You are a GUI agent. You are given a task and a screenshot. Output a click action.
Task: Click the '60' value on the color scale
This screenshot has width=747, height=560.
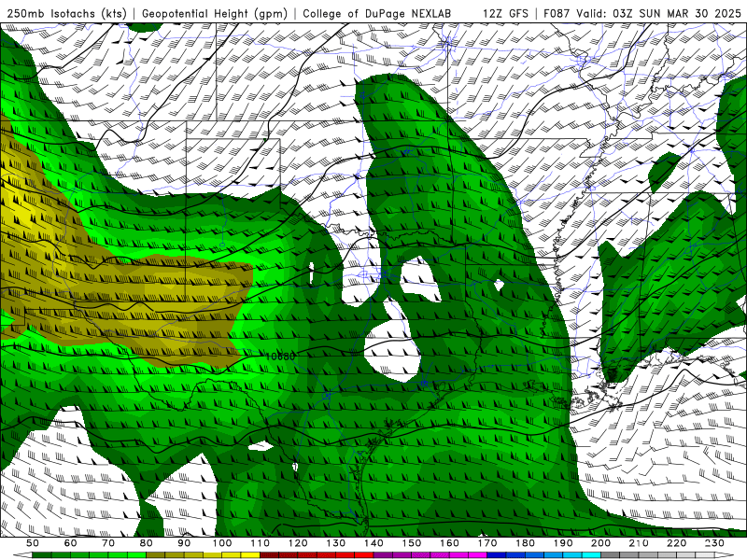pyautogui.click(x=70, y=543)
